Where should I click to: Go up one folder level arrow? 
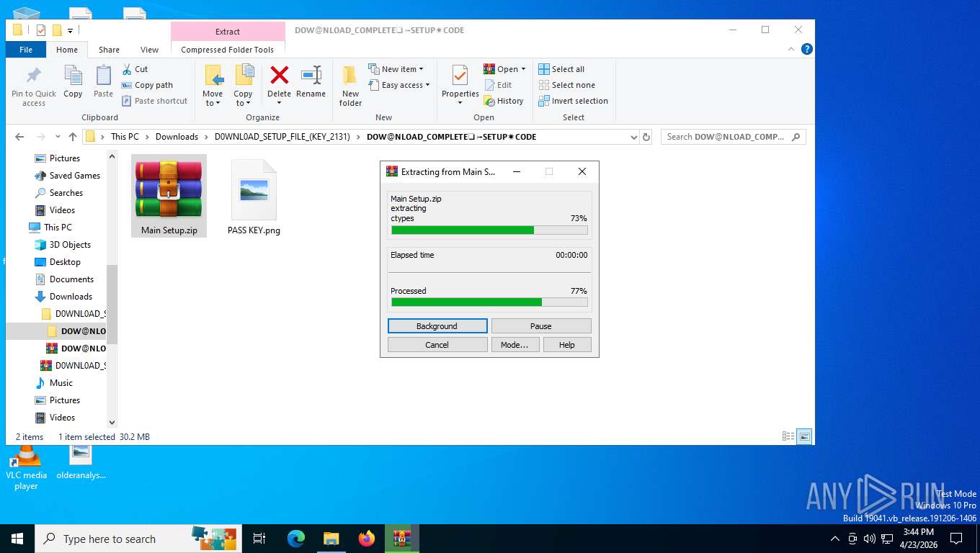point(72,137)
